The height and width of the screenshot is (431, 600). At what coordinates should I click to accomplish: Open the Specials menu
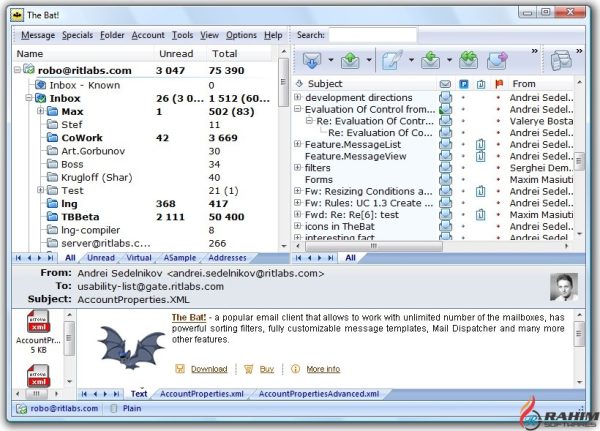(77, 35)
